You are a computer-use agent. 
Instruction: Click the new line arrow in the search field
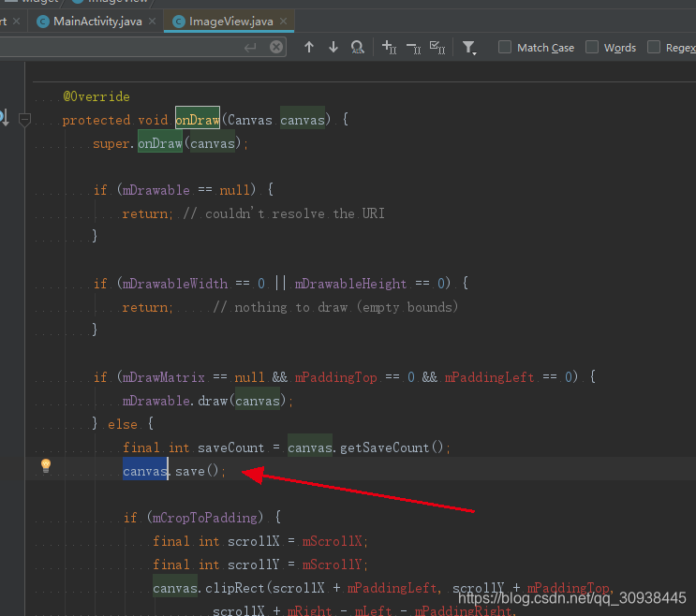(x=250, y=47)
